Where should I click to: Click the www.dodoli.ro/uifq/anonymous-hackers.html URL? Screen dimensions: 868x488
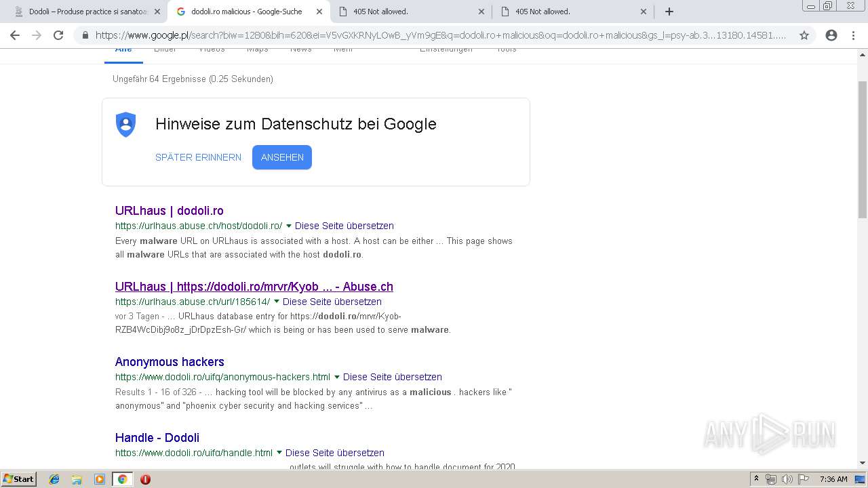(x=222, y=377)
